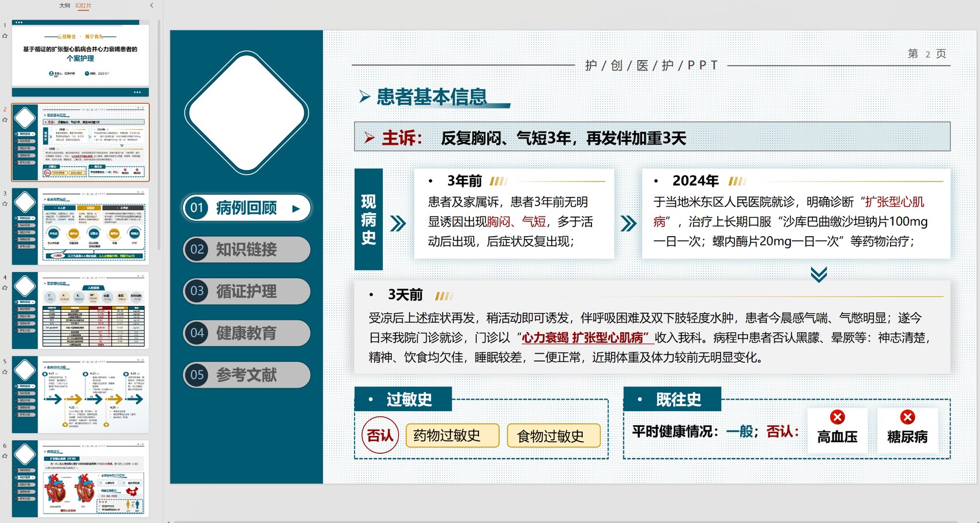Click the animation star beside slide 6

coord(5,456)
